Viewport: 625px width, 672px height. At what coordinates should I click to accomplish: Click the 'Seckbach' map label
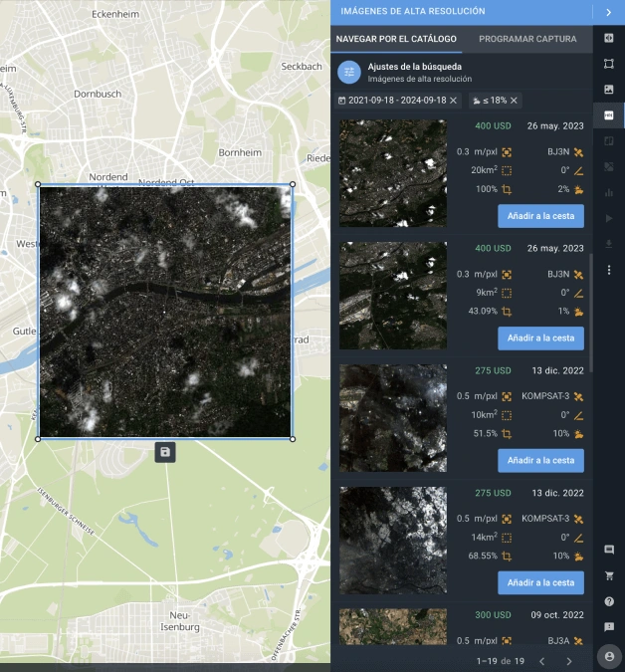302,67
